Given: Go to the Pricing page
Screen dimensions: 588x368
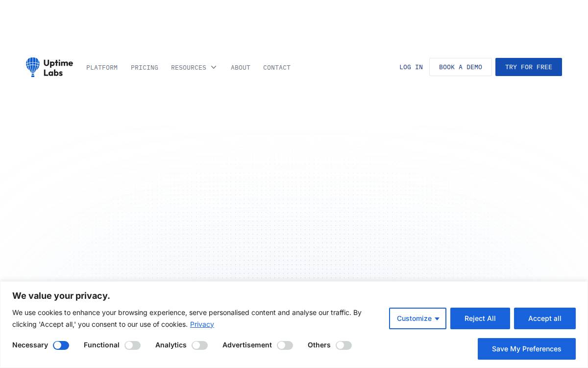Looking at the screenshot, I should pyautogui.click(x=145, y=68).
